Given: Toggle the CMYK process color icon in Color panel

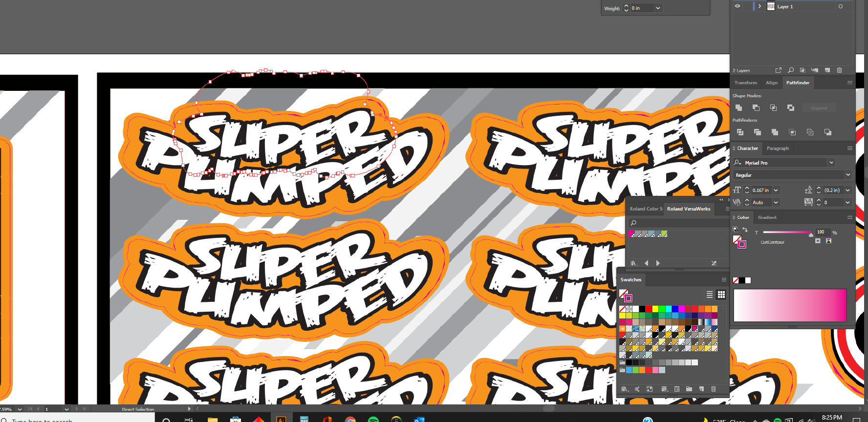Looking at the screenshot, I should coord(828,241).
